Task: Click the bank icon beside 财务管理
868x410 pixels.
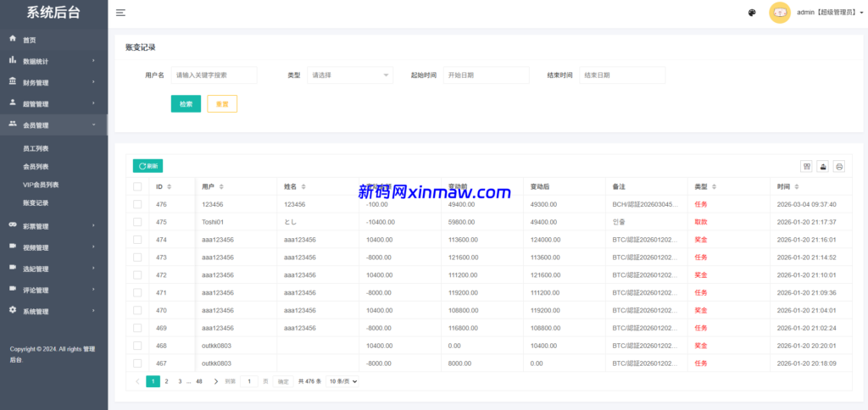Action: coord(13,81)
